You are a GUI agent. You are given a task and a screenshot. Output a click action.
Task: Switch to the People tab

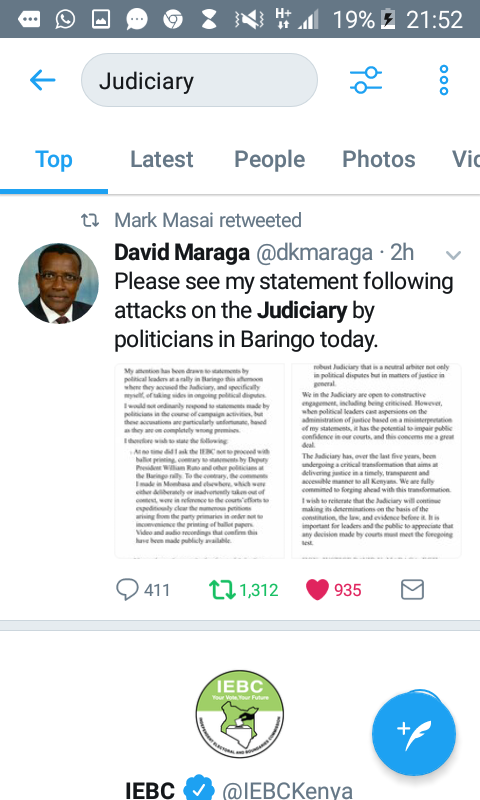pos(269,159)
